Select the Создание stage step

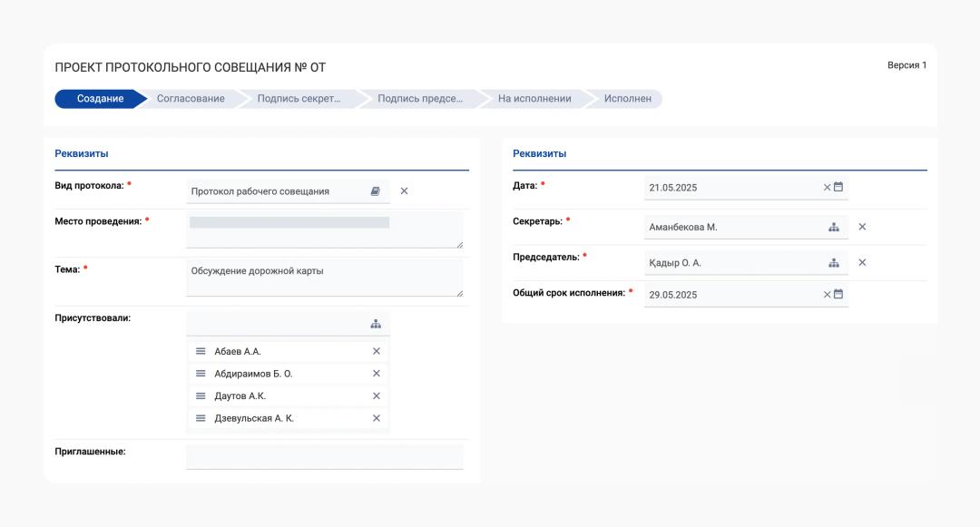[100, 99]
